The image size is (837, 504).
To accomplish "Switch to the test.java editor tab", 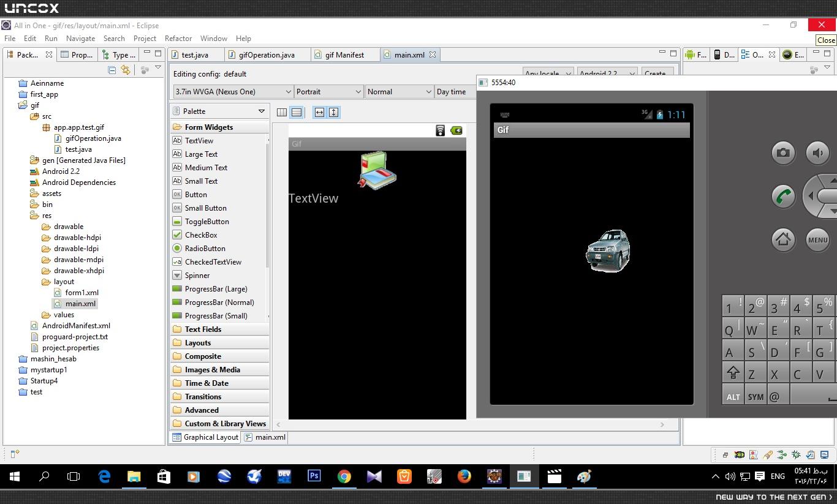I will tap(196, 55).
